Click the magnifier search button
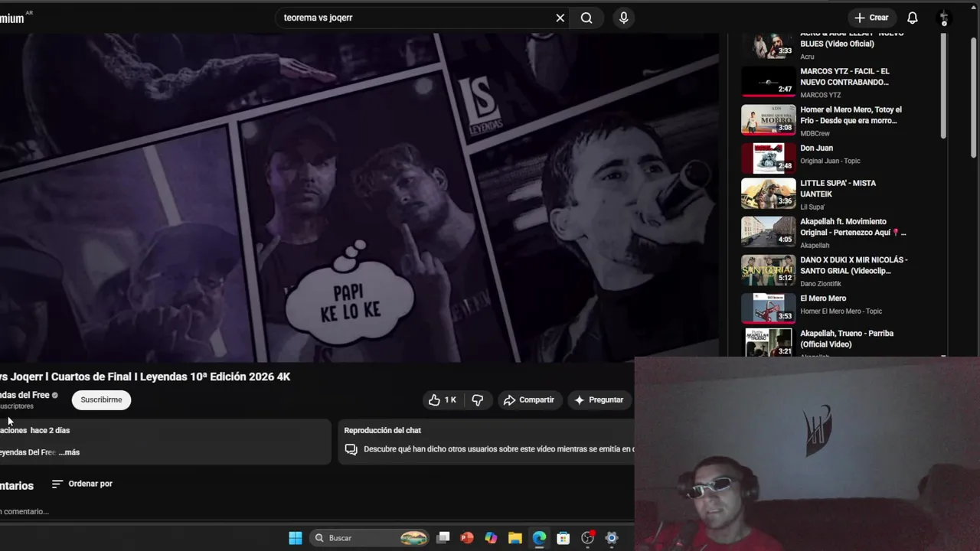The height and width of the screenshot is (551, 980). [x=586, y=18]
